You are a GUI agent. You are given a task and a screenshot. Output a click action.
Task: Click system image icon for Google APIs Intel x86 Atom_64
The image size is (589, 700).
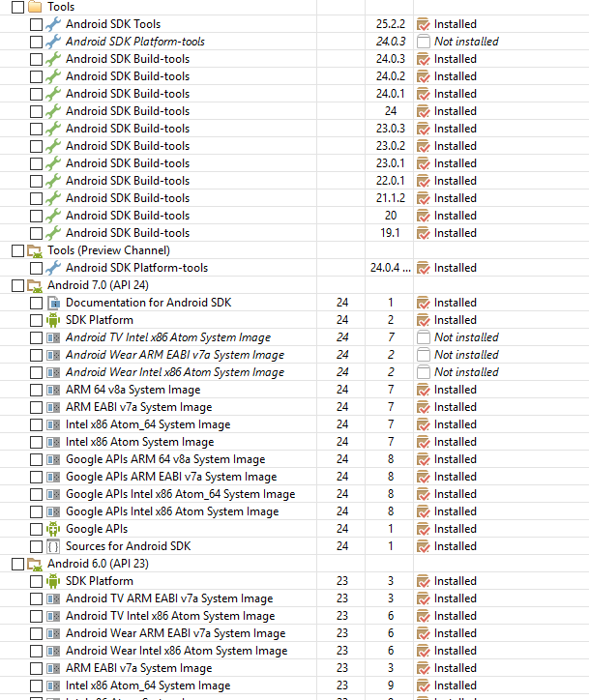(x=53, y=494)
